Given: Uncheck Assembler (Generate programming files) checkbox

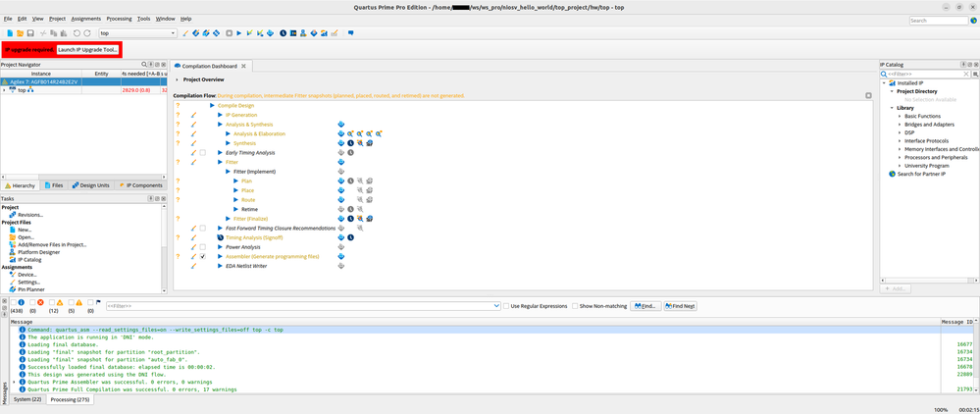Looking at the screenshot, I should point(202,256).
